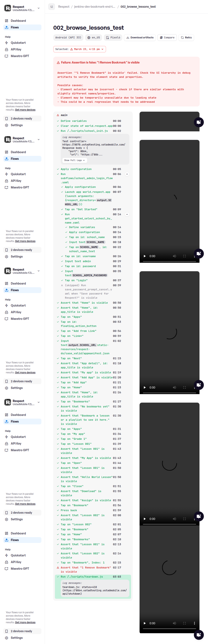Image resolution: width=208 pixels, height=644 pixels.
Task: Collapse the get_started_select_school_by_name subflow
Action: pos(127,215)
